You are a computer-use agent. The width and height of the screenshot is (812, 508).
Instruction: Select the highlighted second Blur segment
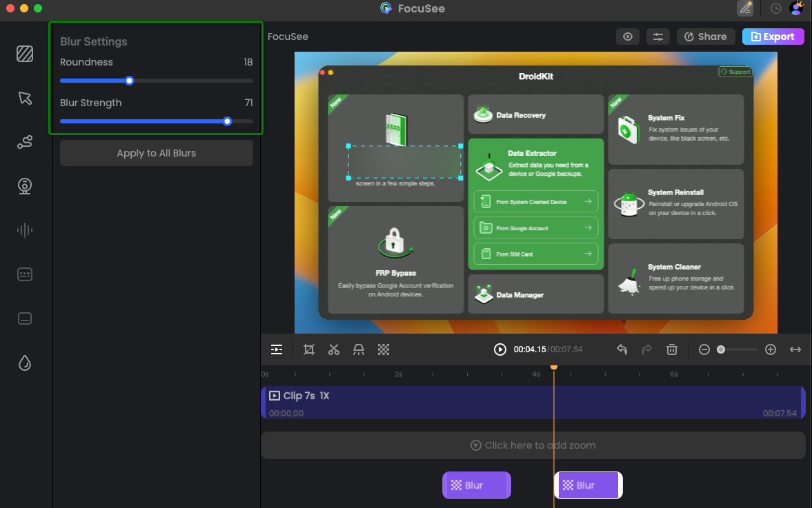tap(588, 485)
